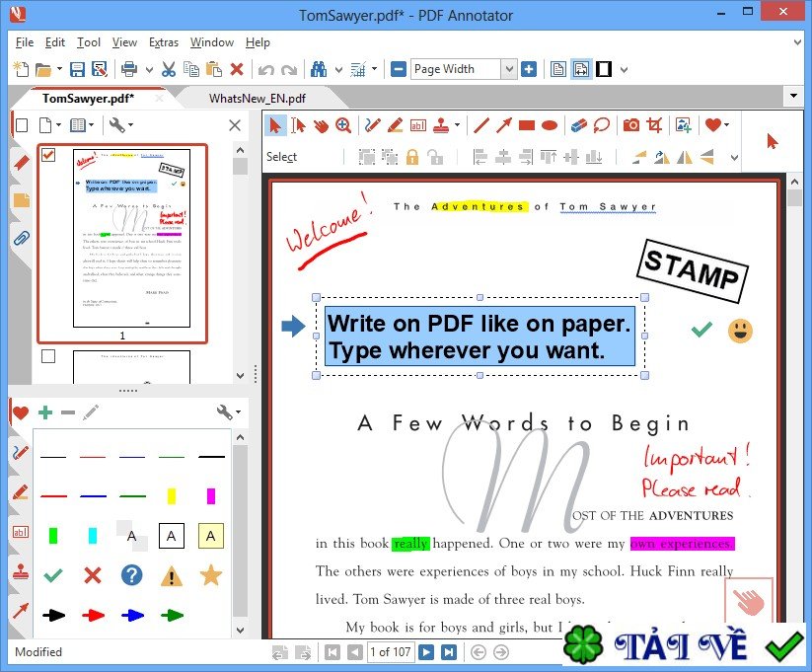Select the Eraser tool
This screenshot has width=812, height=672.
578,125
